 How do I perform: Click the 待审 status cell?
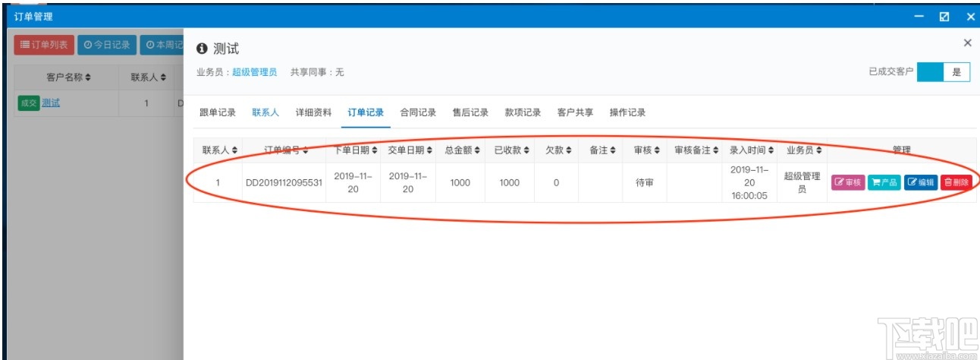tap(644, 183)
